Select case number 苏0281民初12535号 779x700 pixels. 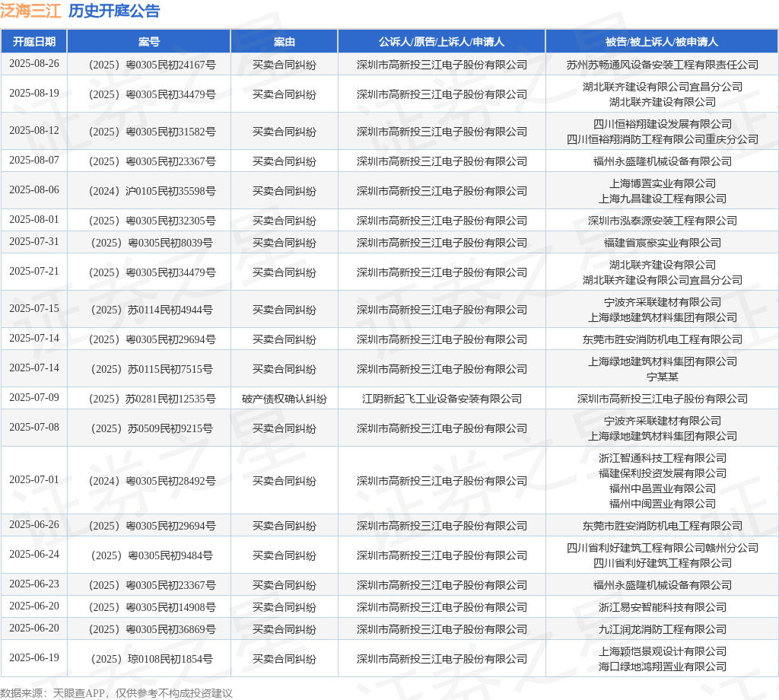170,399
